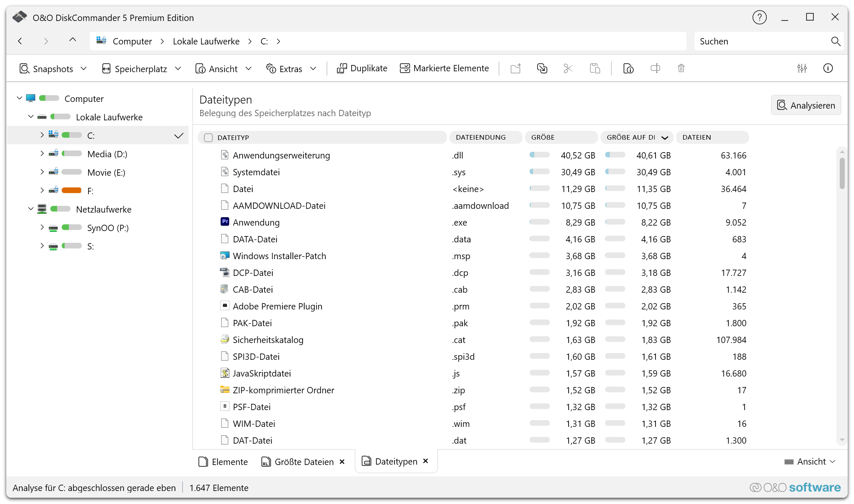This screenshot has height=504, width=854.
Task: Click the search magnifier icon
Action: tap(835, 41)
